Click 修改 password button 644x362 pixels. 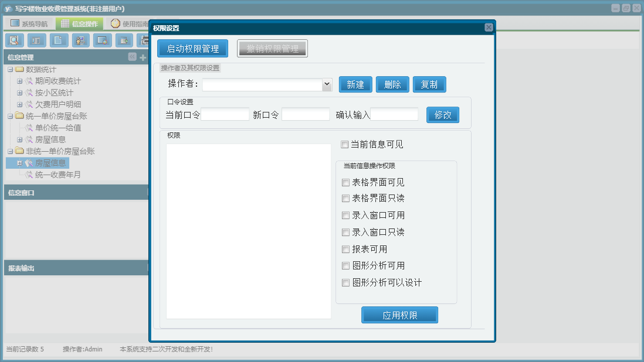(443, 115)
